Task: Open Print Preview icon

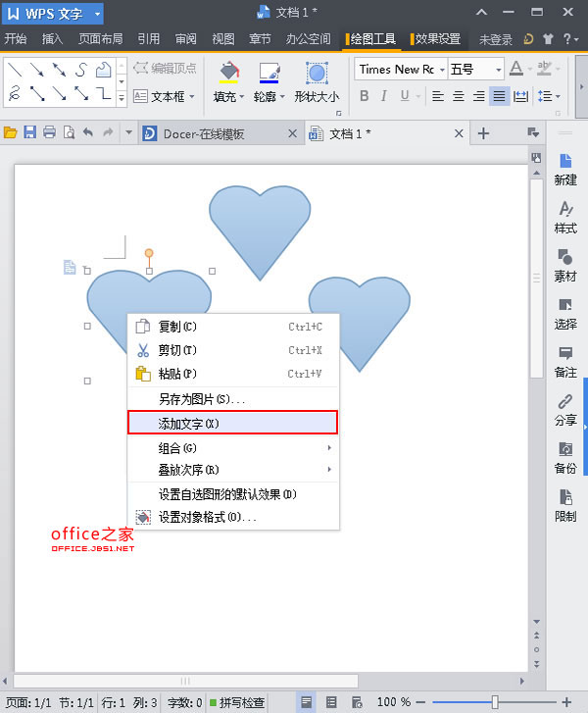Action: (69, 132)
